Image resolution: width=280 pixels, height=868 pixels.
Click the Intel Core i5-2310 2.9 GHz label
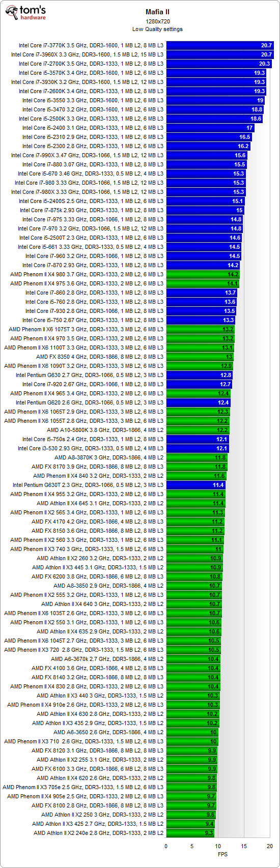pyautogui.click(x=93, y=137)
